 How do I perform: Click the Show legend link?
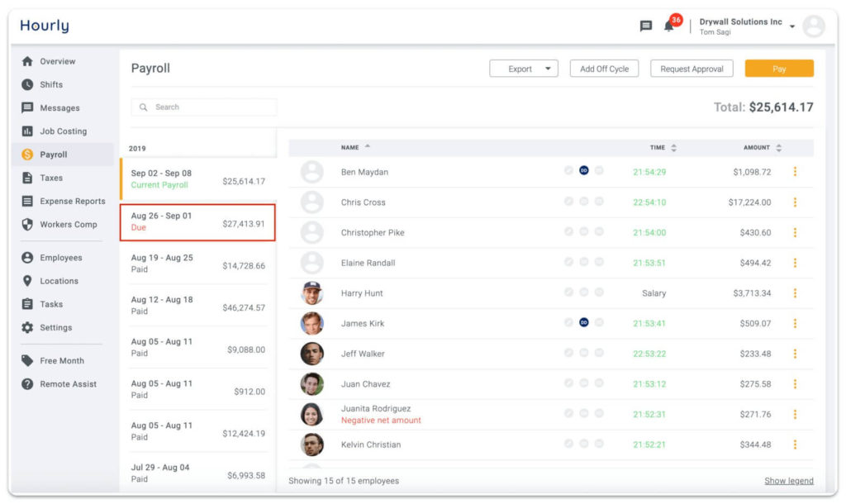789,480
